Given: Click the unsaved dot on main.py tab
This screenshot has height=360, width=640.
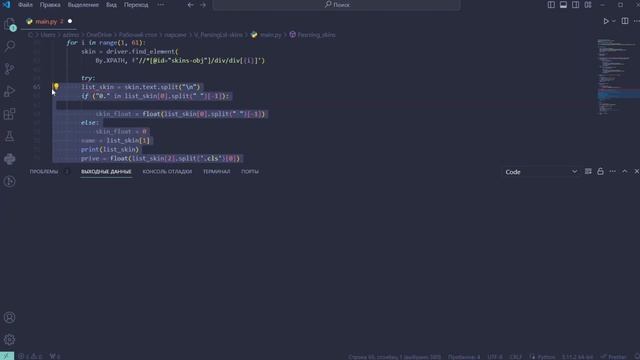Looking at the screenshot, I should click(70, 21).
